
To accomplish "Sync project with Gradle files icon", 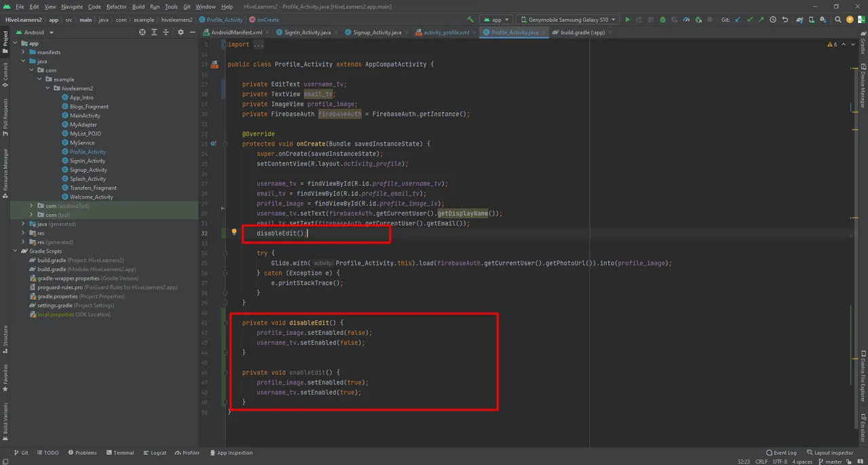I will point(800,20).
